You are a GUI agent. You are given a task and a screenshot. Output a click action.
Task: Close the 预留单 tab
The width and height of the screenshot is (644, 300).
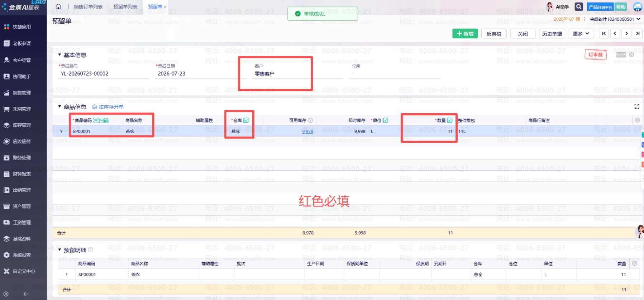click(x=165, y=7)
